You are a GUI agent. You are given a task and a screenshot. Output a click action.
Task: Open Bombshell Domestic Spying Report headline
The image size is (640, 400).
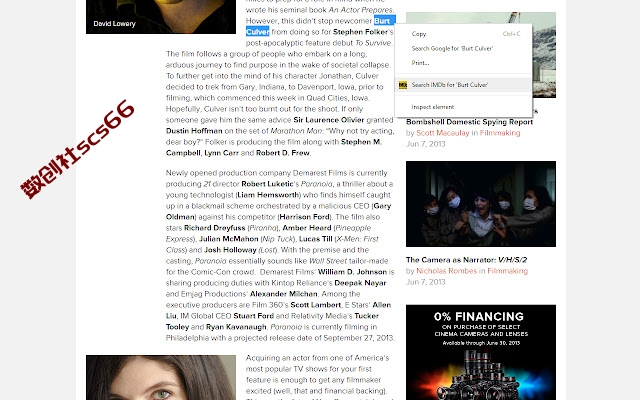pos(469,122)
